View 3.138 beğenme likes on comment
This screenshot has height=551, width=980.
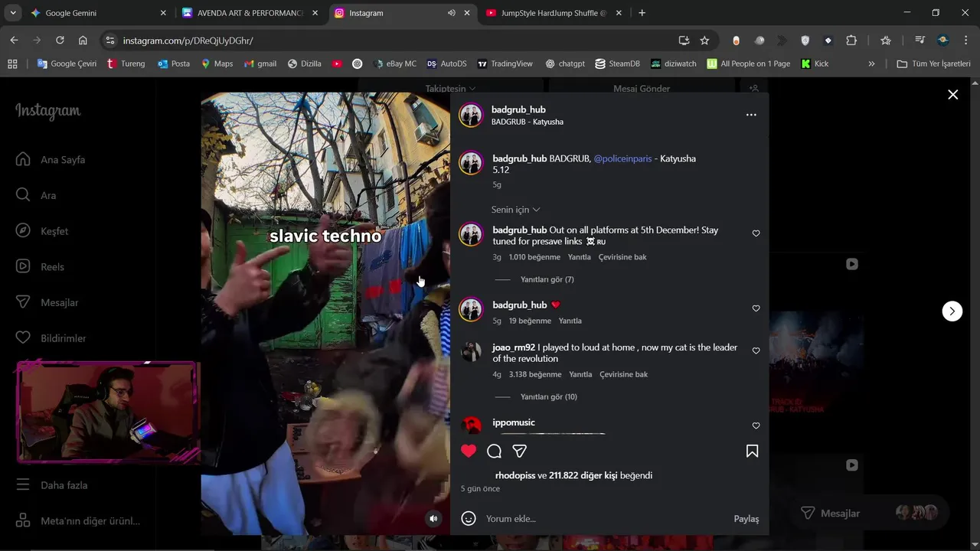click(535, 374)
